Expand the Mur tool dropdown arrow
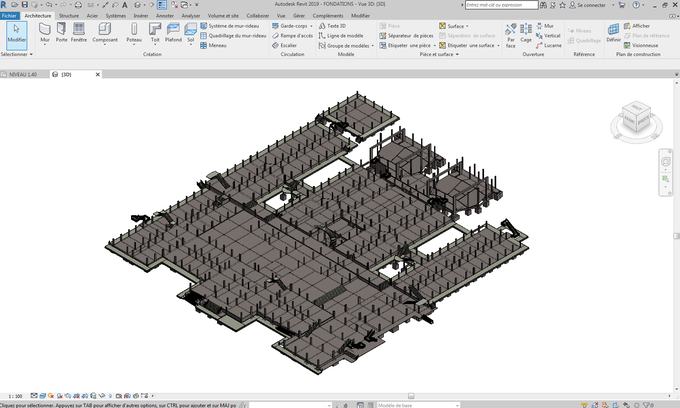 pyautogui.click(x=45, y=45)
